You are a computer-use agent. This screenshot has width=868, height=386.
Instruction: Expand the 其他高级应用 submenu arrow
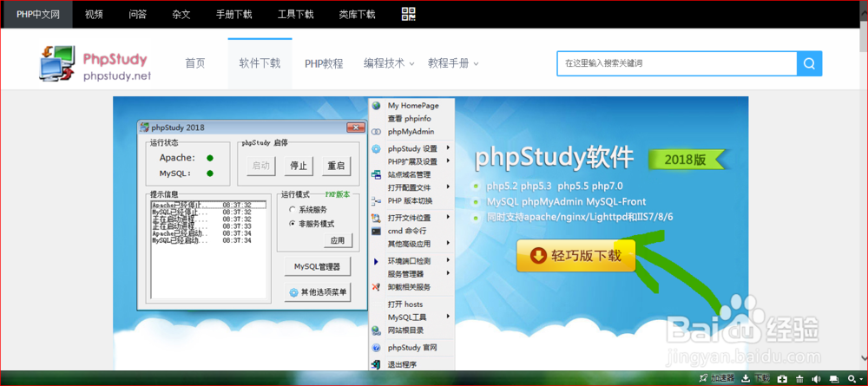click(x=448, y=243)
